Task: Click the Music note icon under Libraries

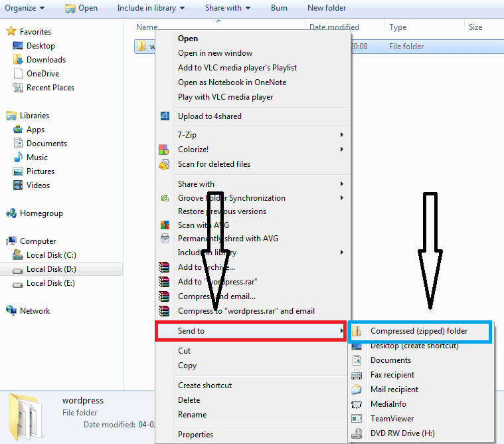Action: 18,157
